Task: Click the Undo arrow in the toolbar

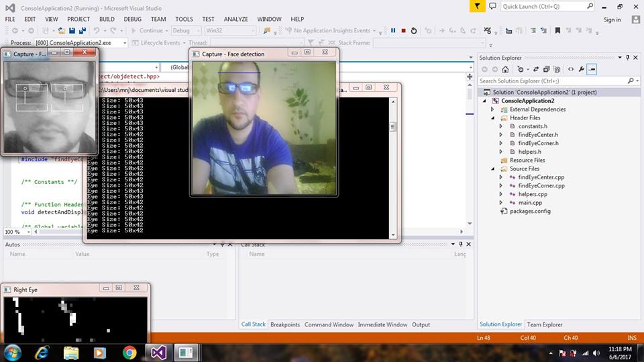Action: click(x=97, y=30)
